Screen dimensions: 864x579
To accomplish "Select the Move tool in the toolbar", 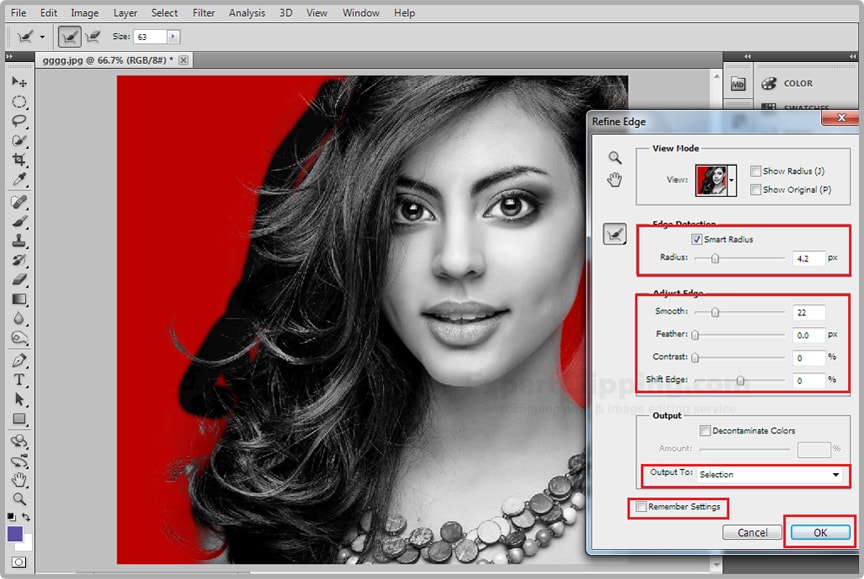I will 19,81.
